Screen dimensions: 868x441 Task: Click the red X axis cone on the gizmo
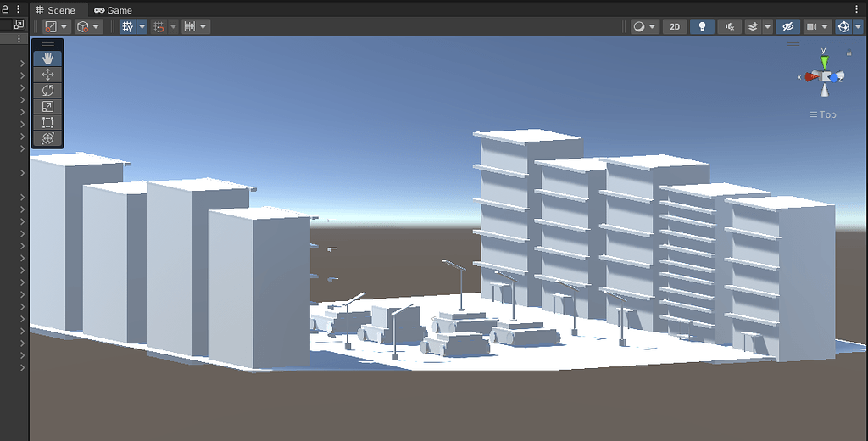click(812, 77)
